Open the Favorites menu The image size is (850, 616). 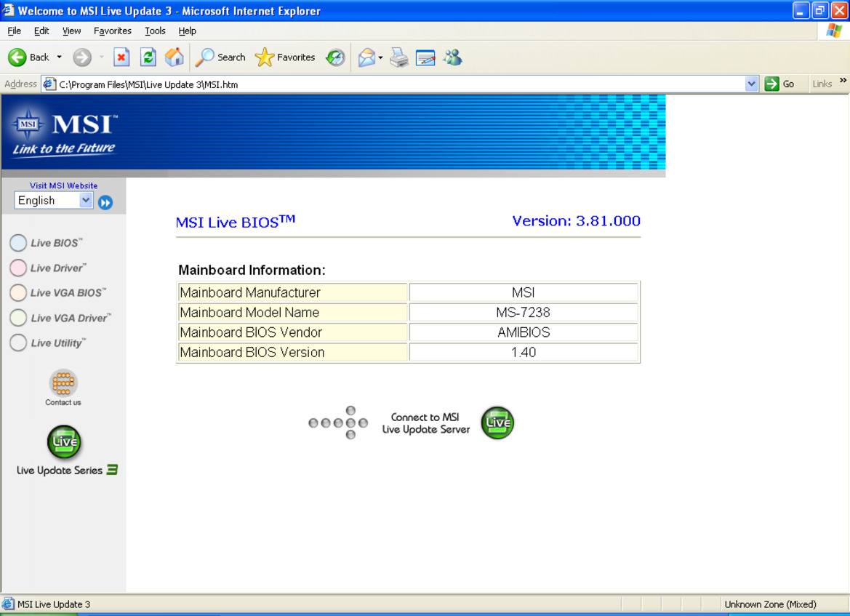[x=112, y=31]
